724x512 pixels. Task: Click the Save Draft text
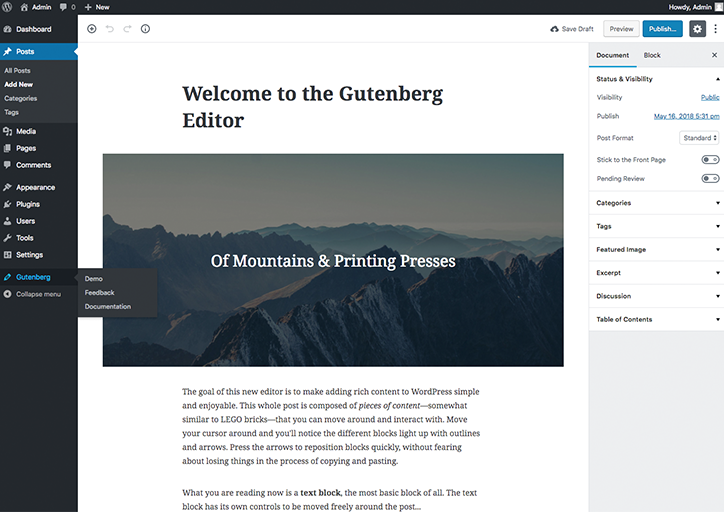click(x=578, y=29)
